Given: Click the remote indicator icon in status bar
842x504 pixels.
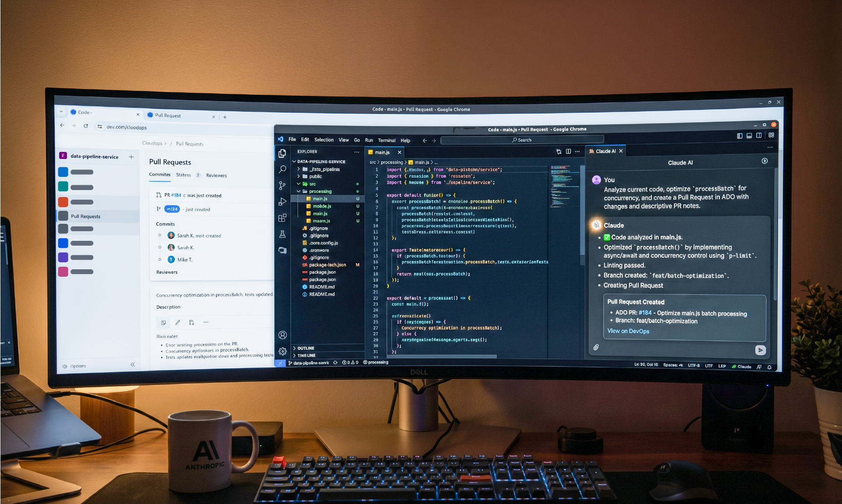Looking at the screenshot, I should click(x=280, y=363).
